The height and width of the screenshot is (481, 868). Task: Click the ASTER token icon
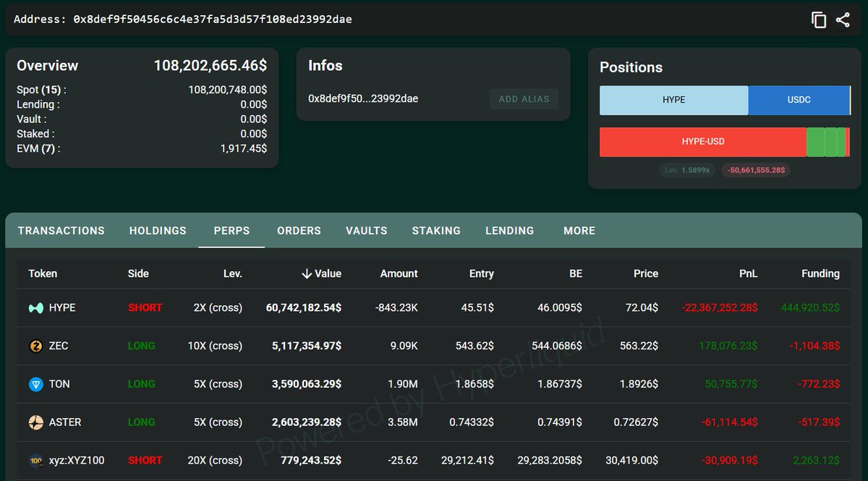tap(36, 422)
